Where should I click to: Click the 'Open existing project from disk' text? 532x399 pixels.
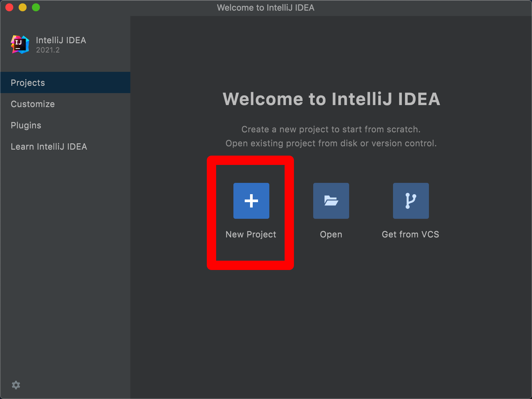(x=331, y=143)
